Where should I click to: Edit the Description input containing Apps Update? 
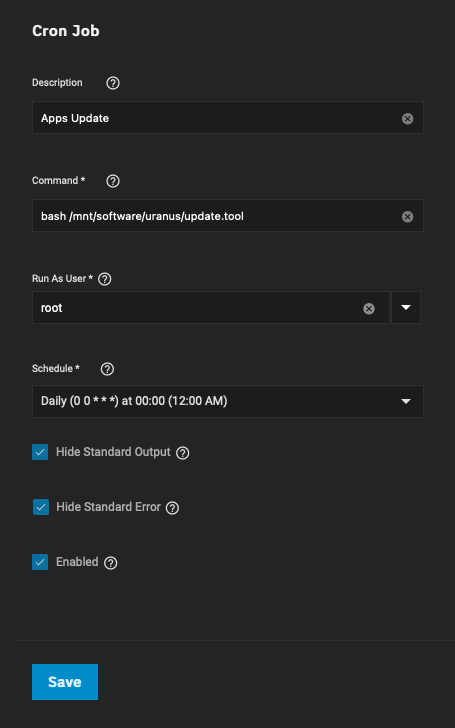228,118
